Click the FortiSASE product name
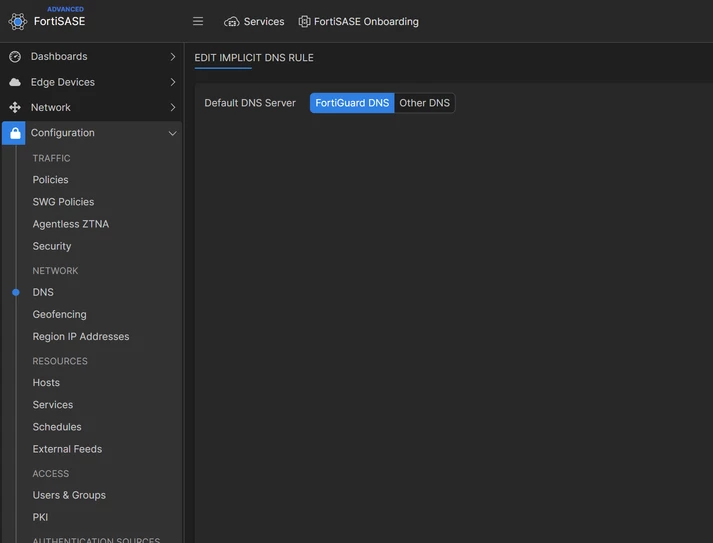 pyautogui.click(x=59, y=21)
